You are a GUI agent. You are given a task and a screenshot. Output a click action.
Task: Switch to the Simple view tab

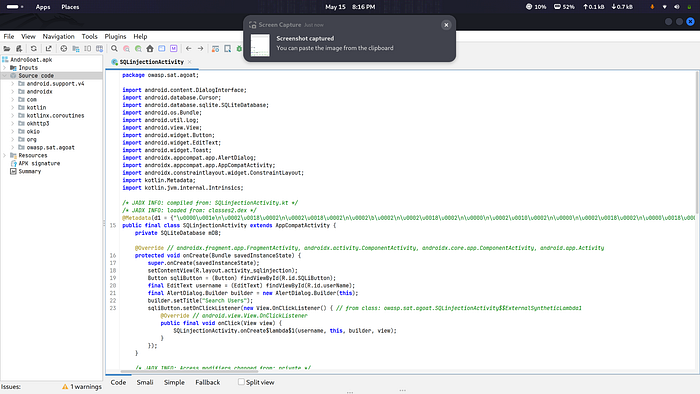pyautogui.click(x=174, y=382)
